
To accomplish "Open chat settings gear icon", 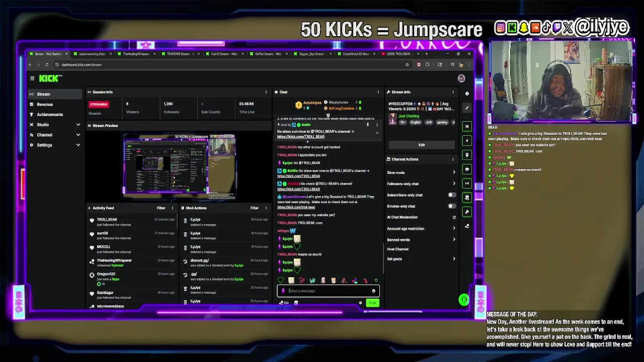I will [x=360, y=303].
